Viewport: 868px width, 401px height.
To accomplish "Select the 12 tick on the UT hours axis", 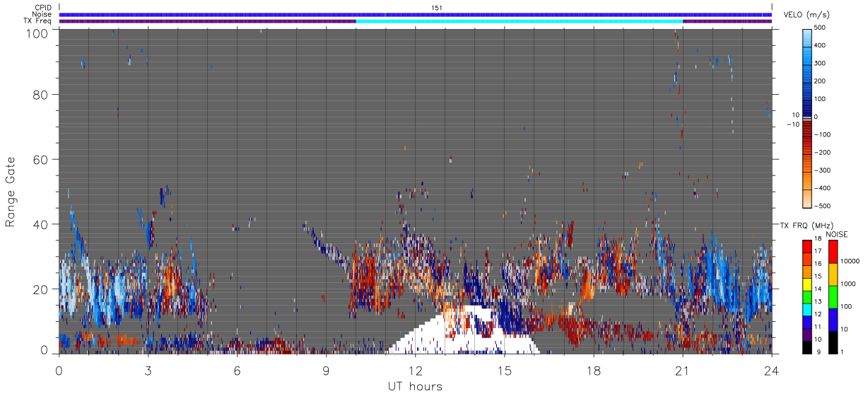I will pyautogui.click(x=416, y=370).
